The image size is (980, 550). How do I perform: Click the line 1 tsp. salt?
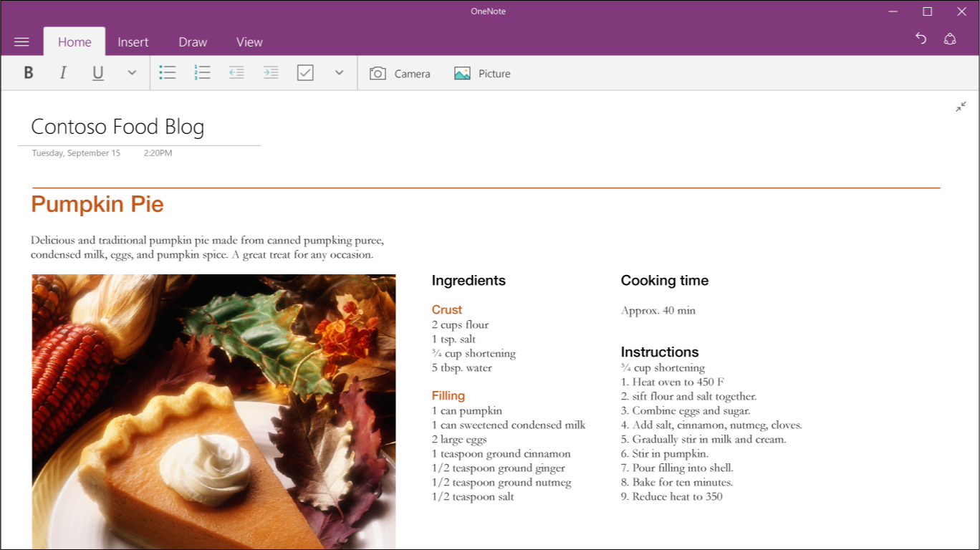(x=453, y=339)
